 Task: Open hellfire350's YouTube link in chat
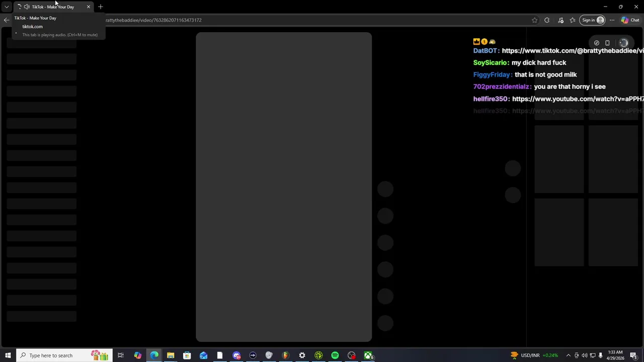point(578,99)
